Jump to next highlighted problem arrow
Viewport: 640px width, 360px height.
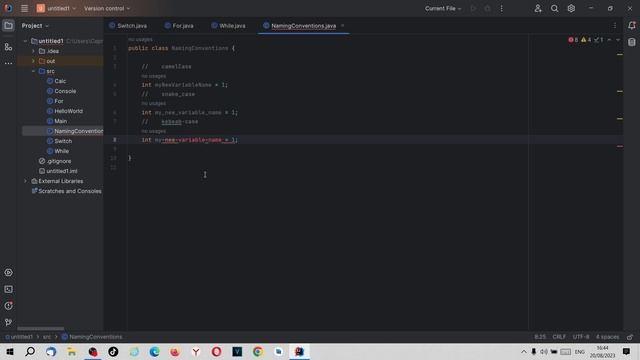click(618, 40)
